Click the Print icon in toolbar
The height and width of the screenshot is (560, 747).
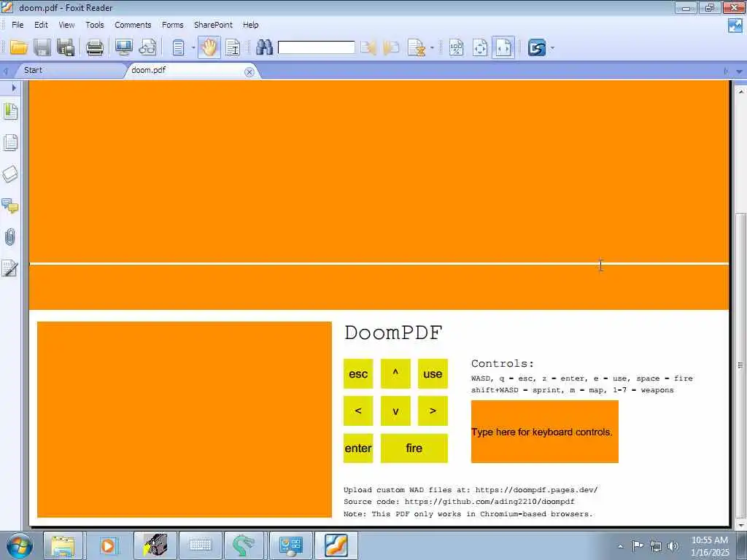(94, 47)
